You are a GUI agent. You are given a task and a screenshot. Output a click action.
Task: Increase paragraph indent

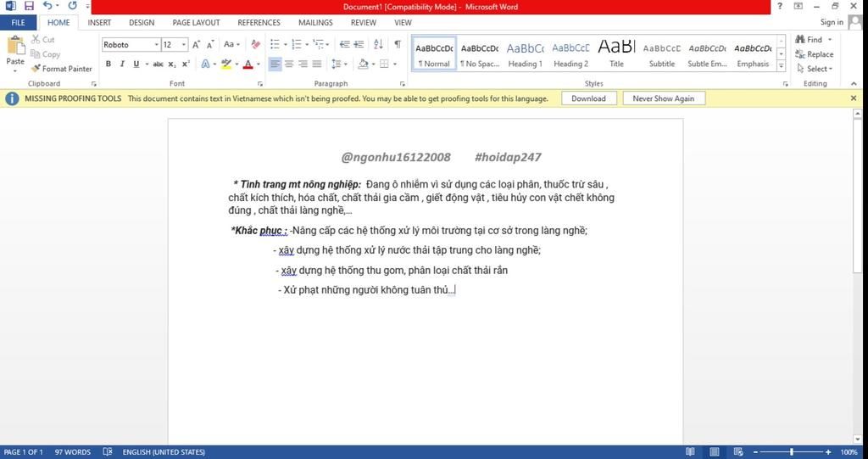click(359, 44)
